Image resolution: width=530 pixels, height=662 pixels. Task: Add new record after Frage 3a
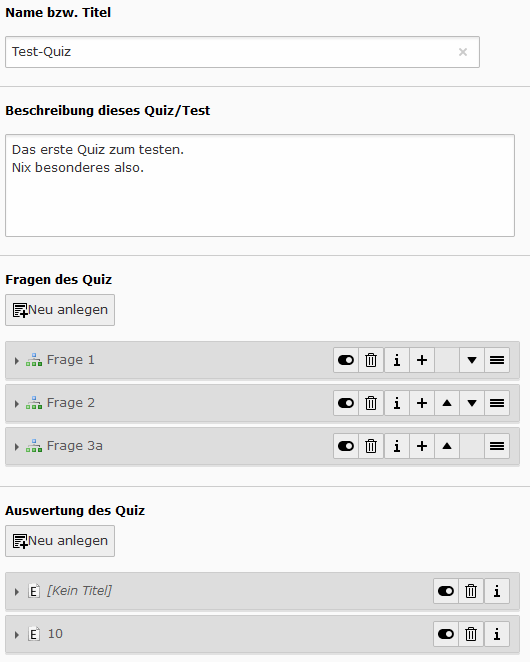pyautogui.click(x=421, y=446)
